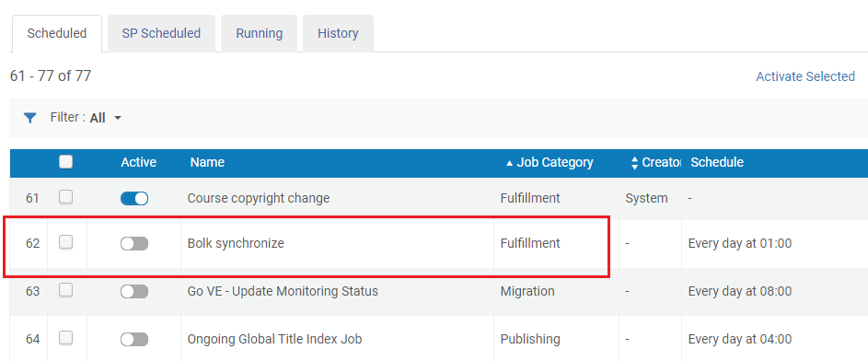Open the History tab

click(338, 33)
